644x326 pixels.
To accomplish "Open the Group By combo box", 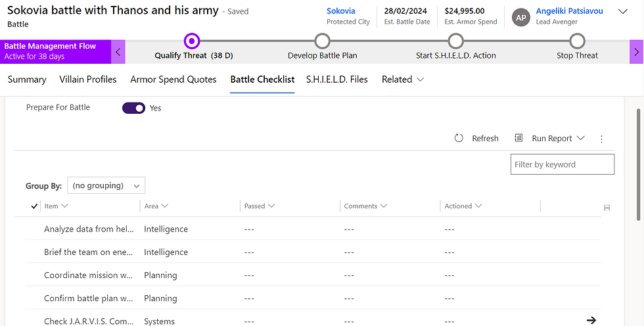I will pyautogui.click(x=106, y=185).
